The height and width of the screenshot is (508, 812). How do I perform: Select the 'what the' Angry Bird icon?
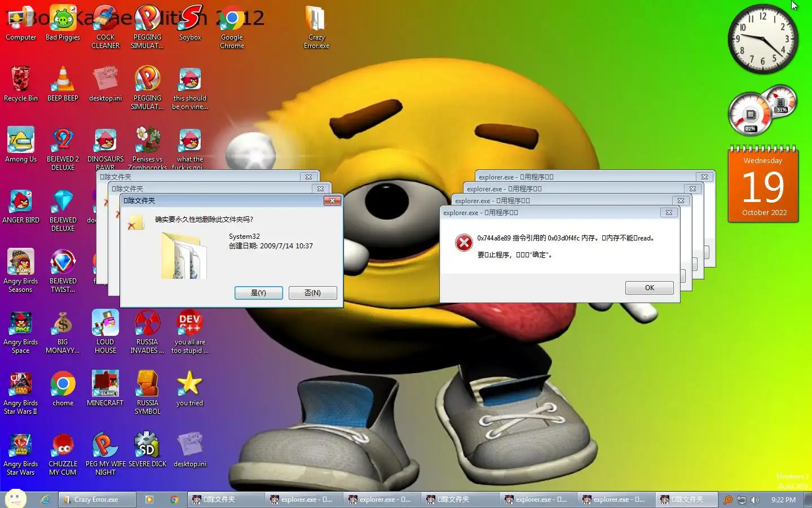click(x=190, y=148)
